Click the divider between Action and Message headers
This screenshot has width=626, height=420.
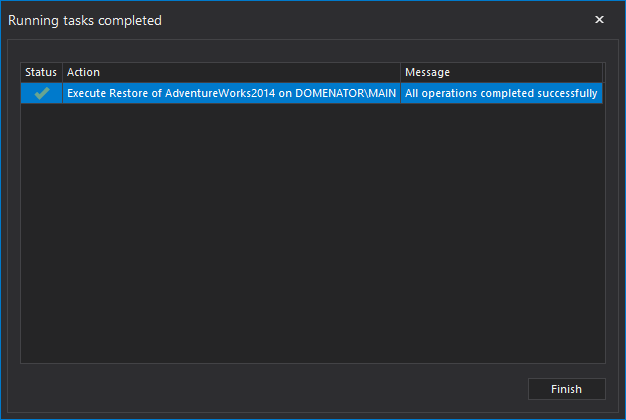pyautogui.click(x=401, y=72)
